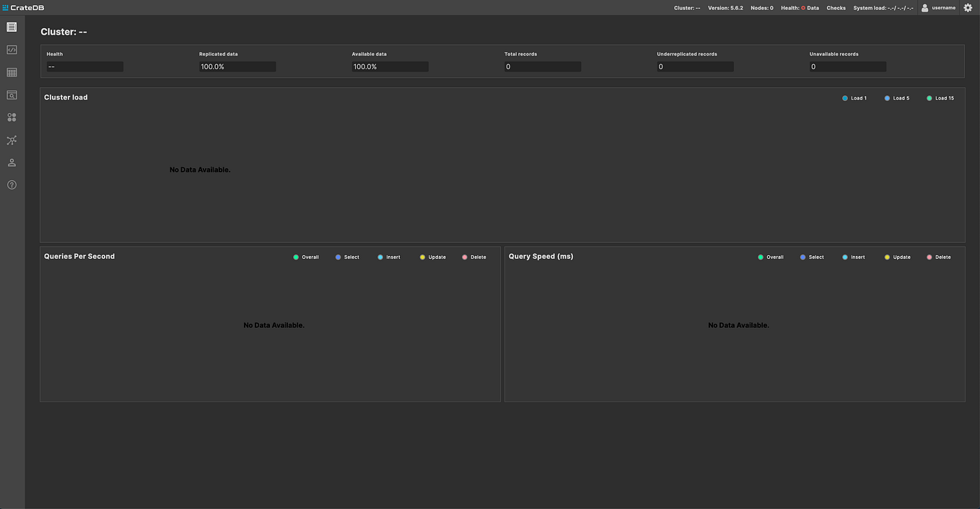Image resolution: width=980 pixels, height=509 pixels.
Task: Click the settings gear in the top bar
Action: (x=968, y=7)
